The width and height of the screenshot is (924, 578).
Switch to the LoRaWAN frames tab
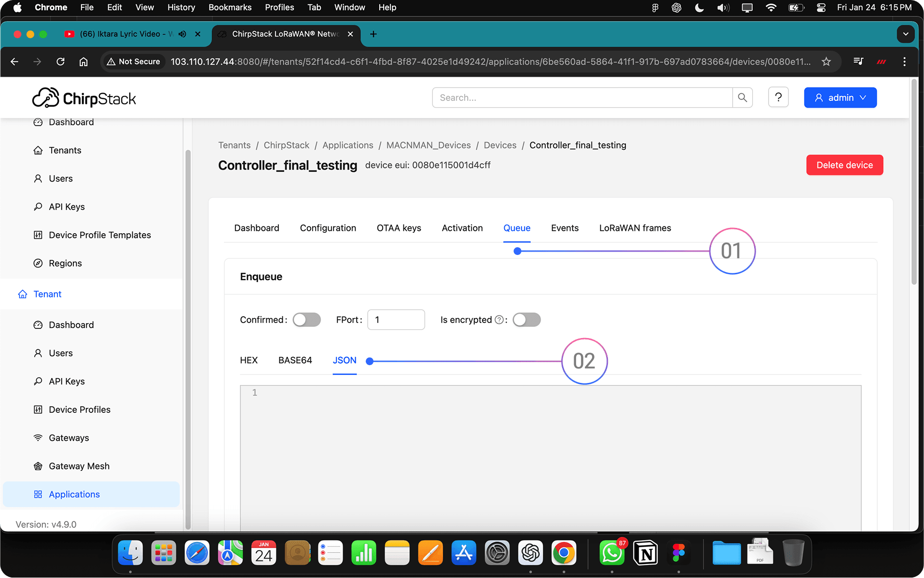point(635,228)
